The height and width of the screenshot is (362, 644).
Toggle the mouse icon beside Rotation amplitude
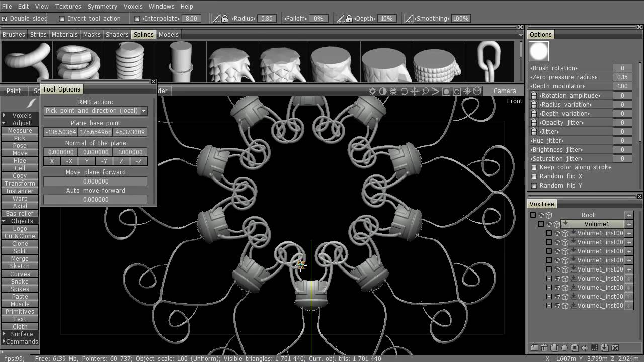(x=534, y=96)
